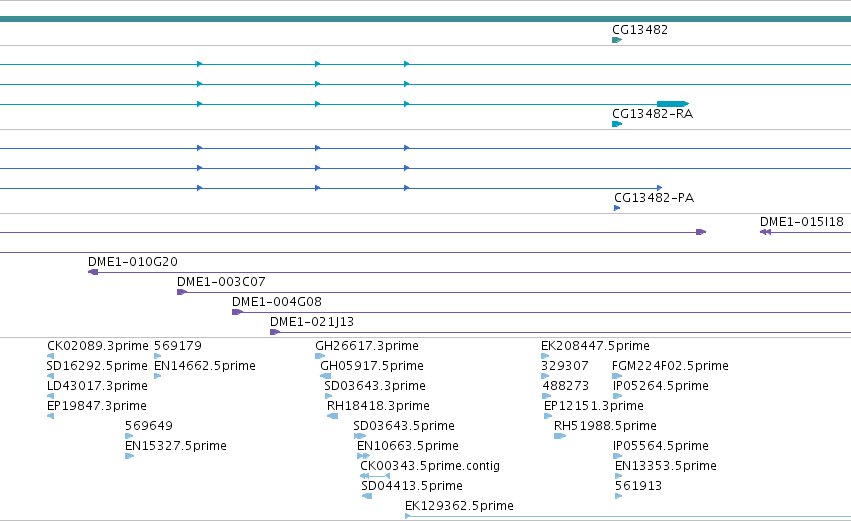Select the GH05917.5prime arrow glyph
Viewport: 851px width, 521px height.
click(x=326, y=376)
